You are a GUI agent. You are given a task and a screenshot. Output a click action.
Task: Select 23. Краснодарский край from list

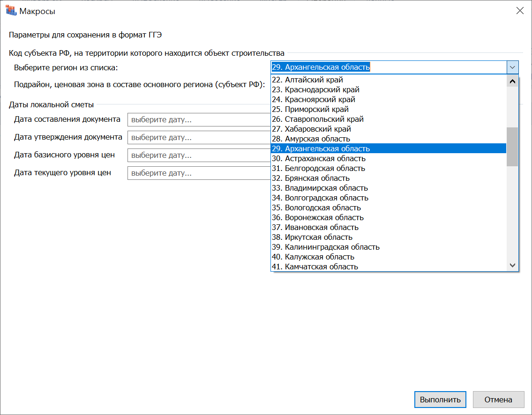pos(322,90)
